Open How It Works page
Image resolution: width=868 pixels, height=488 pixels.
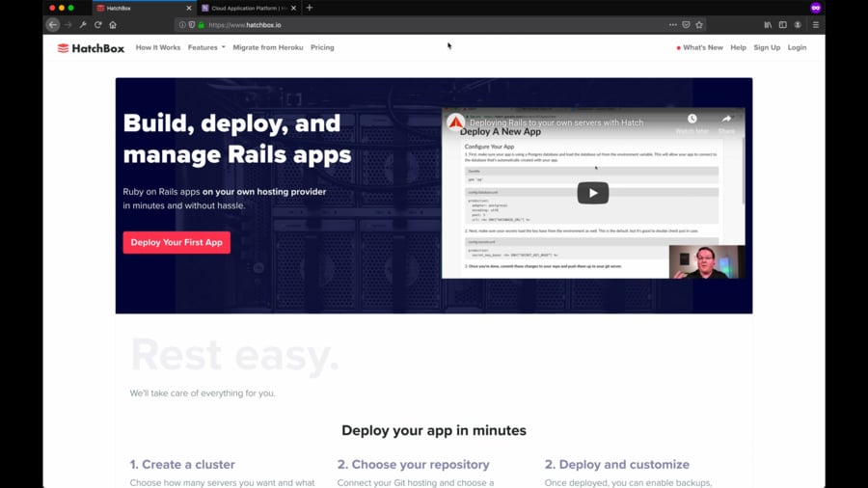158,47
